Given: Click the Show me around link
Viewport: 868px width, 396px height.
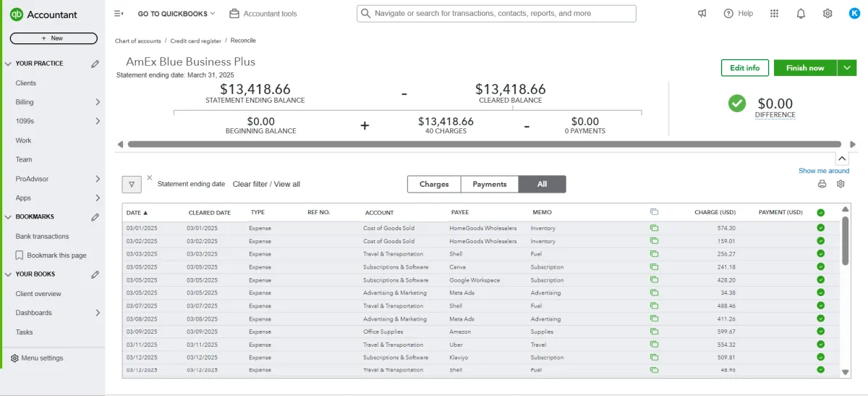Looking at the screenshot, I should click(x=823, y=171).
